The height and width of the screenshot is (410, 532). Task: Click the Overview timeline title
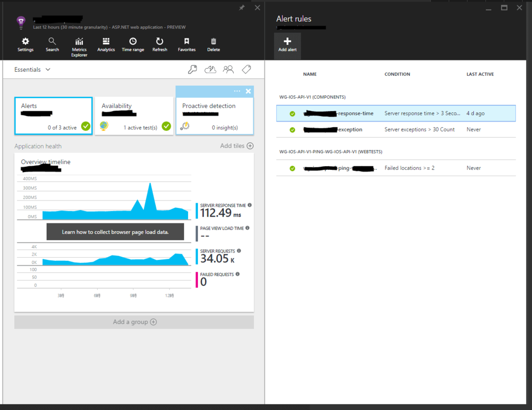pyautogui.click(x=46, y=162)
